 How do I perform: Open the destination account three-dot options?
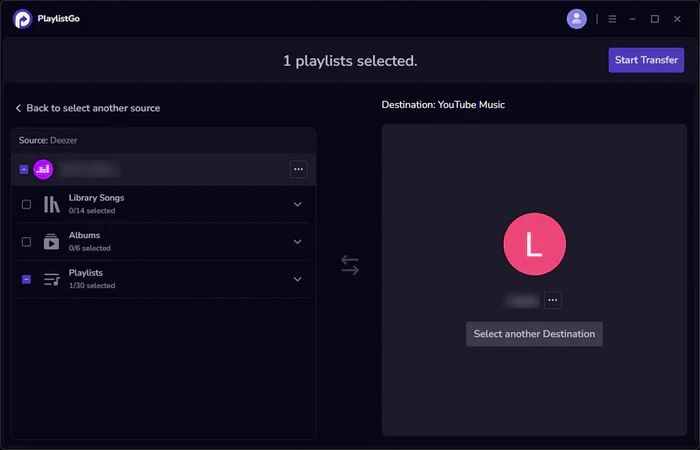[x=552, y=300]
